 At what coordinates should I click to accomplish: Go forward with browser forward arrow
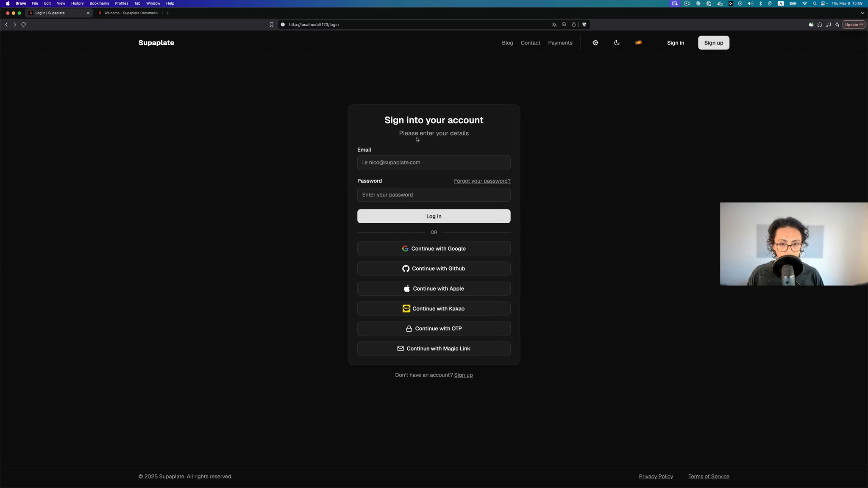coord(15,25)
